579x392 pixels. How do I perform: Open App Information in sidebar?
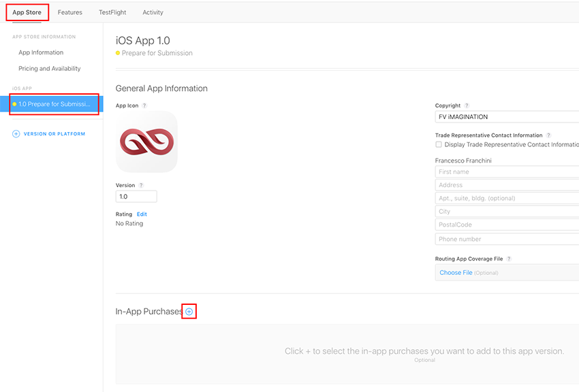[41, 52]
